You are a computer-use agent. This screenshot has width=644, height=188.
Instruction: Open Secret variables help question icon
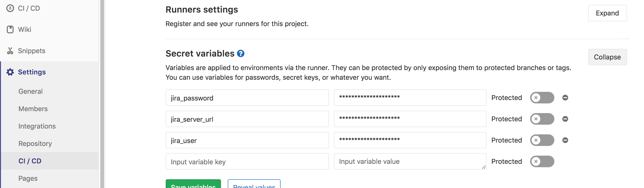click(241, 53)
